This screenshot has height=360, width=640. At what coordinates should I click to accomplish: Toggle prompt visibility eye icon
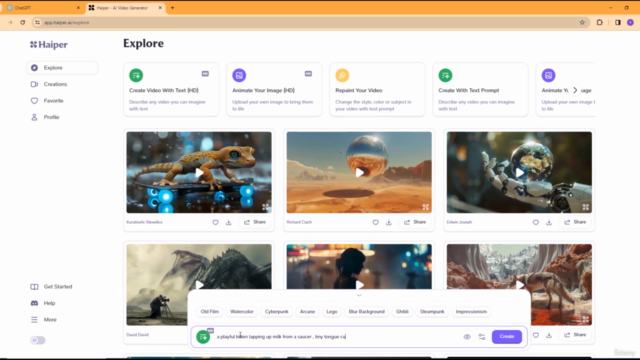[467, 337]
